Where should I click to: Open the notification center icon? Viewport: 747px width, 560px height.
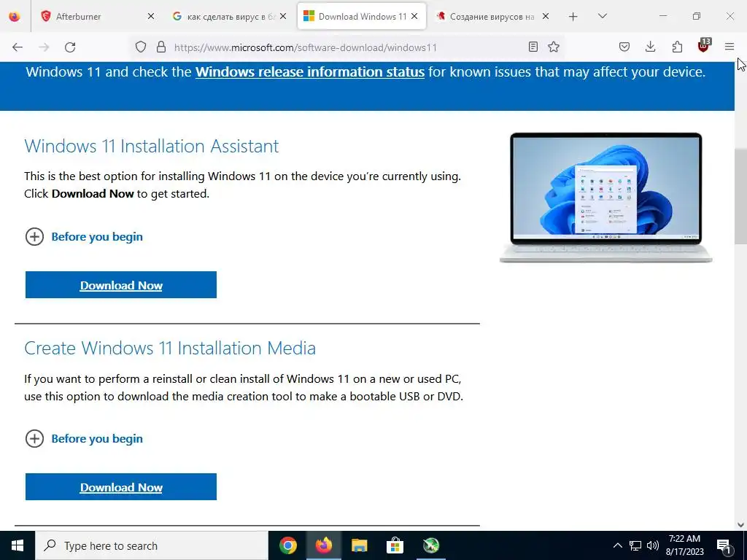point(724,545)
